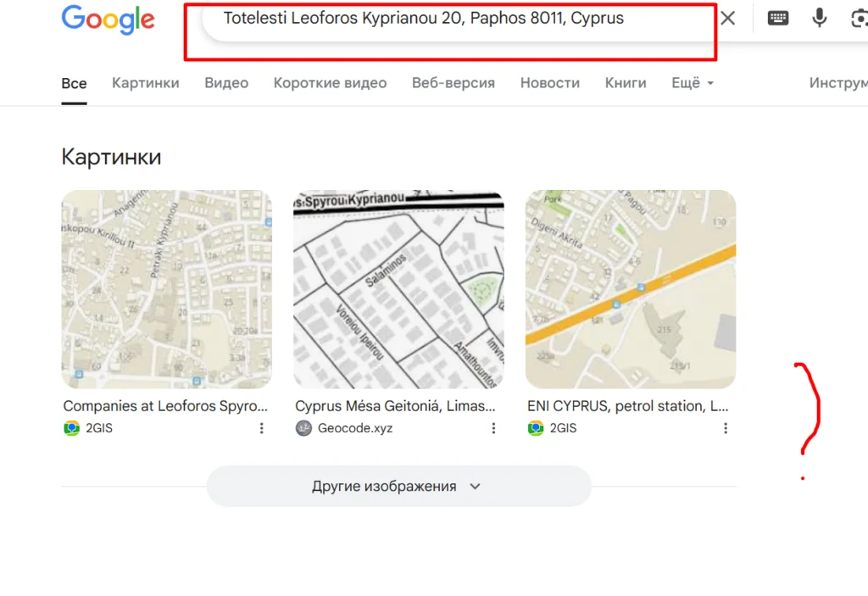
Task: Click 2GIS favicon under ENI CYPRUS
Action: pyautogui.click(x=536, y=428)
